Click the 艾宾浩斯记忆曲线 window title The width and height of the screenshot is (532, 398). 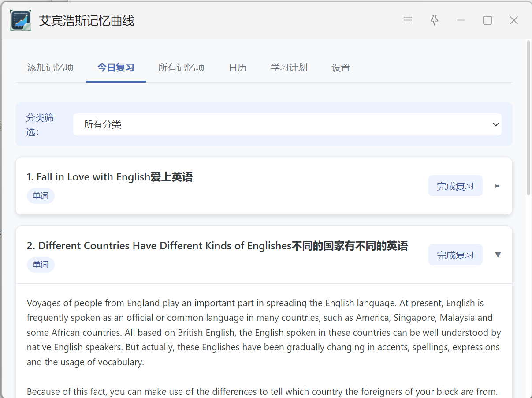point(86,21)
